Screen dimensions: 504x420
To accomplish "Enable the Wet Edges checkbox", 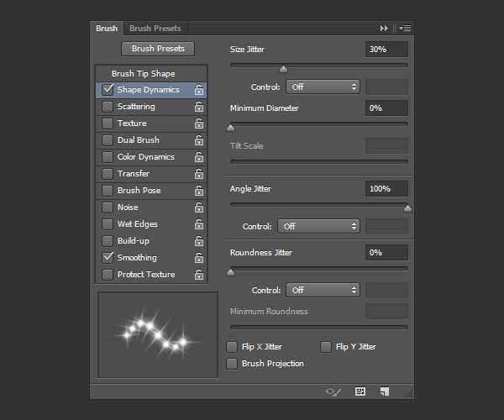I will 108,224.
